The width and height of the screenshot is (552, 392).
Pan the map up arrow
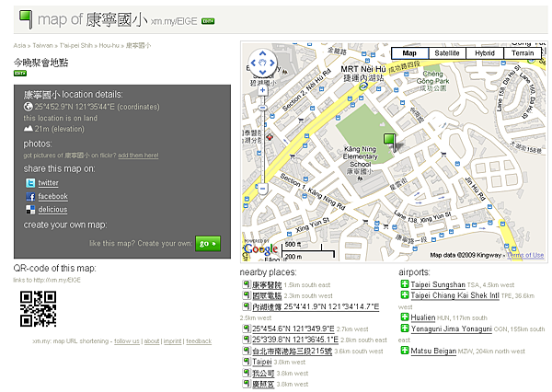pyautogui.click(x=262, y=54)
